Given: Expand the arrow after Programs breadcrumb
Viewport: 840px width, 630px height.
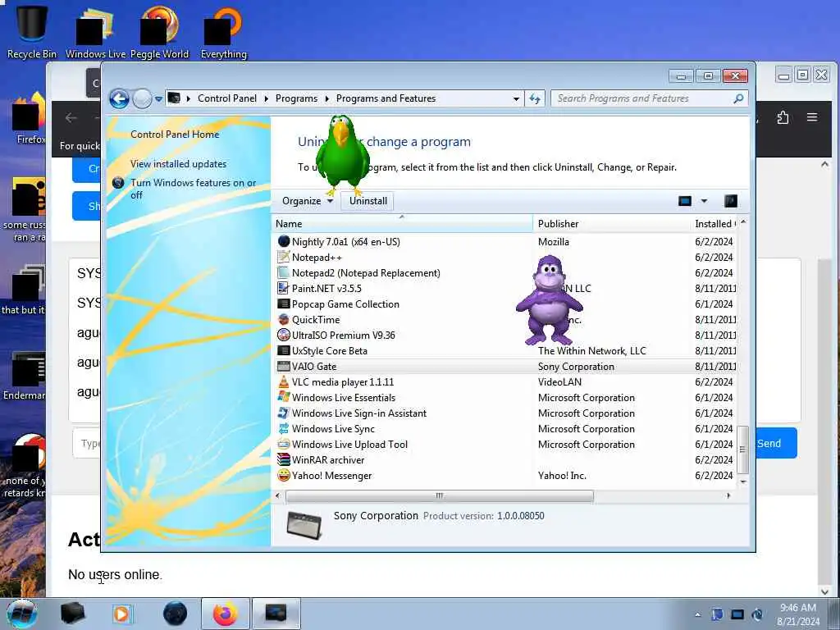Looking at the screenshot, I should click(x=326, y=98).
